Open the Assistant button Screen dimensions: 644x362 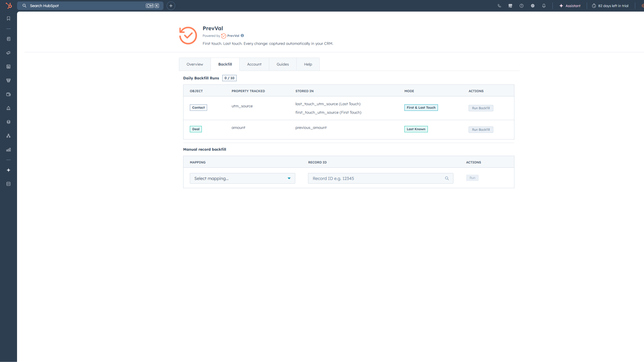[570, 6]
